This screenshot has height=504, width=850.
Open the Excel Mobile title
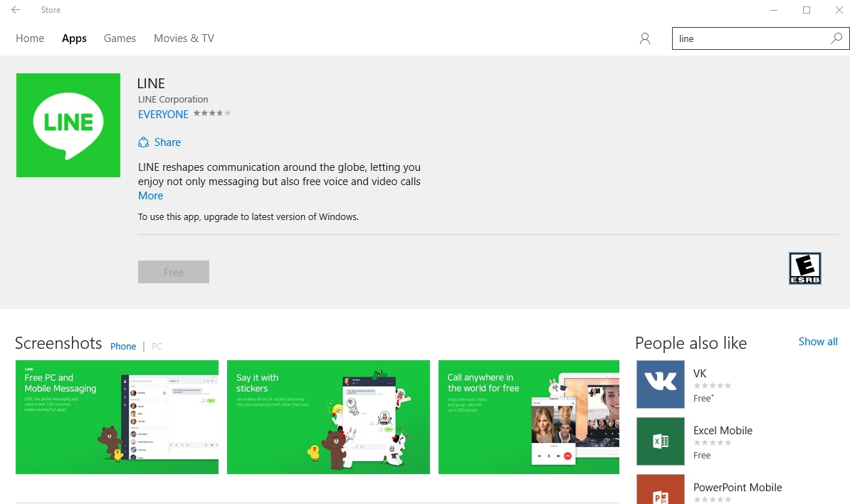[723, 430]
